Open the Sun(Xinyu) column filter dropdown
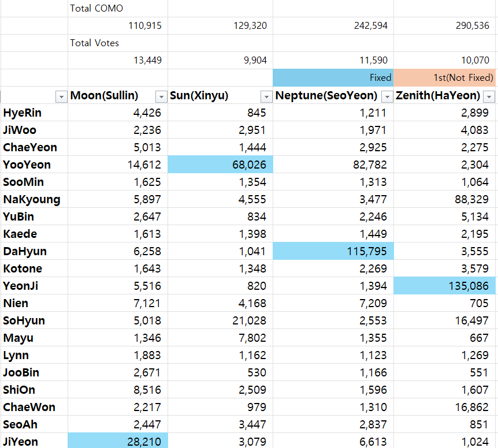Viewport: 498px width, 448px height. (x=266, y=96)
